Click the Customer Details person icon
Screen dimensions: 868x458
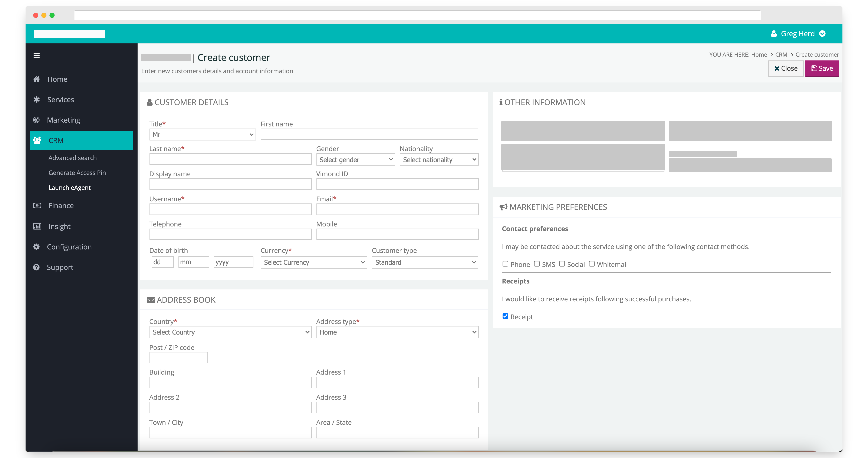coord(150,102)
